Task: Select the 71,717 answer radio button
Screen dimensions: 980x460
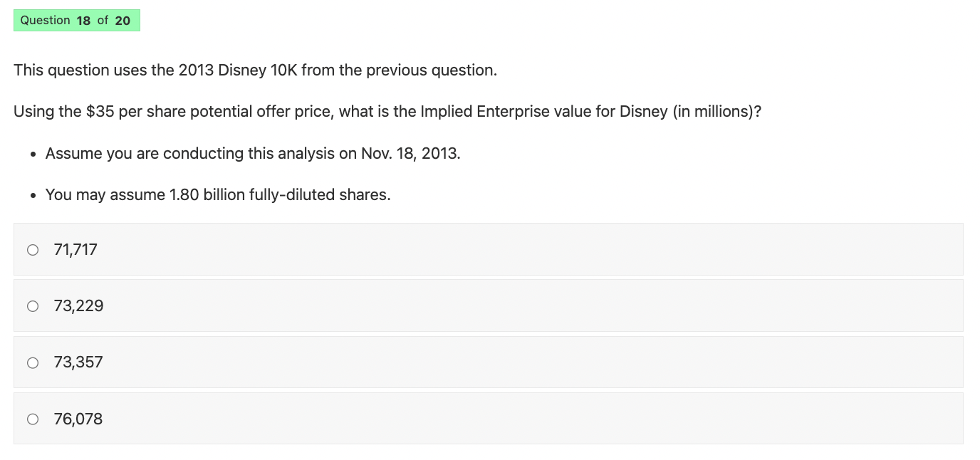Action: (x=33, y=249)
